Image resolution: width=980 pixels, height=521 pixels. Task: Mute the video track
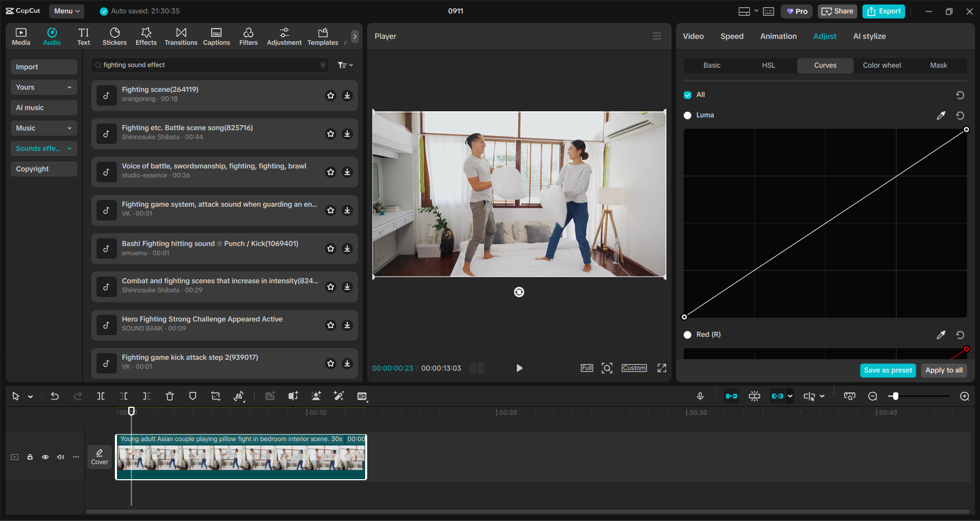[60, 457]
